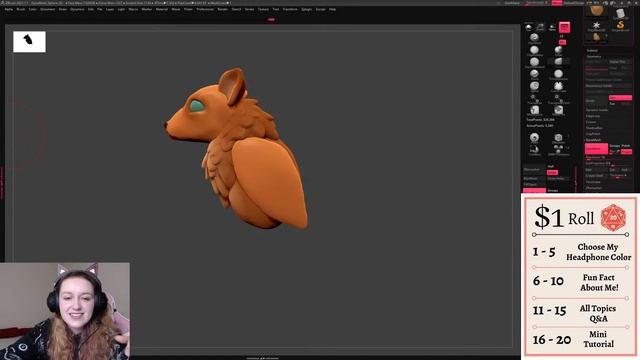Open the Document menu
This screenshot has width=640, height=360.
47,9
